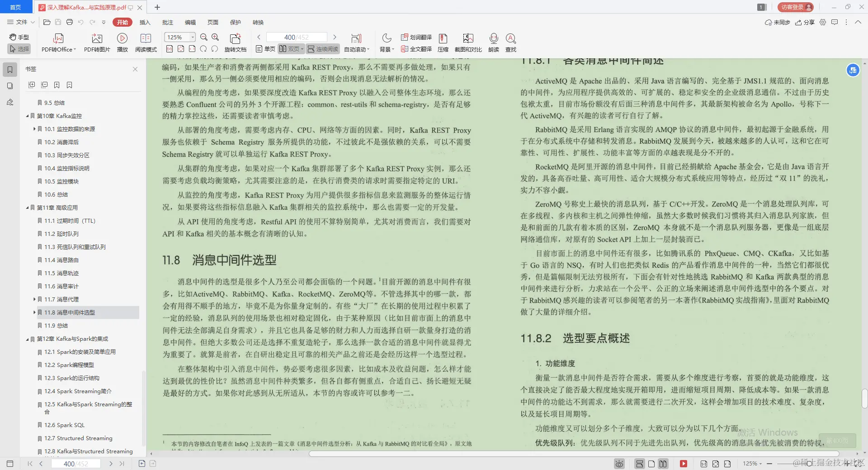Activate the 朗读 read-aloud feature
The image size is (868, 470).
tap(493, 43)
